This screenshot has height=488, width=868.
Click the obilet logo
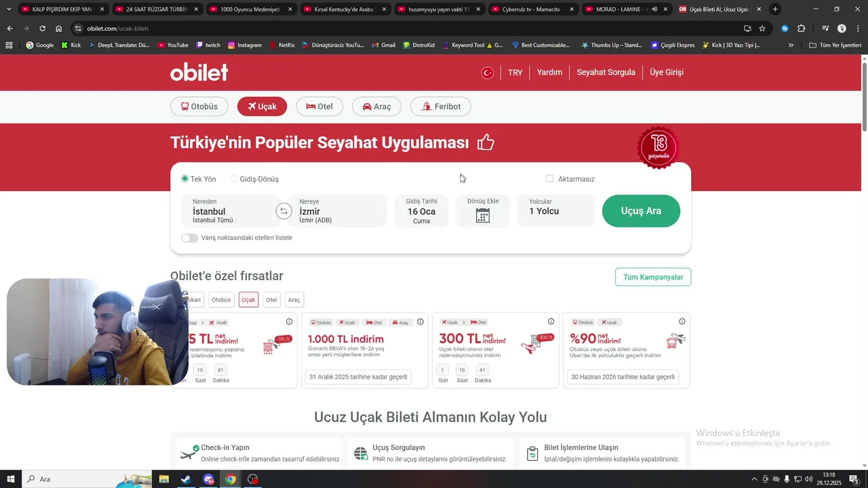coord(199,72)
